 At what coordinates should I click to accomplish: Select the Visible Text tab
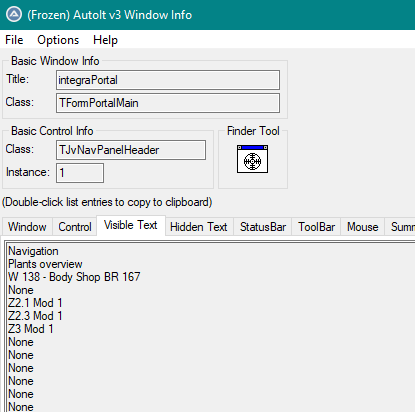tap(131, 225)
